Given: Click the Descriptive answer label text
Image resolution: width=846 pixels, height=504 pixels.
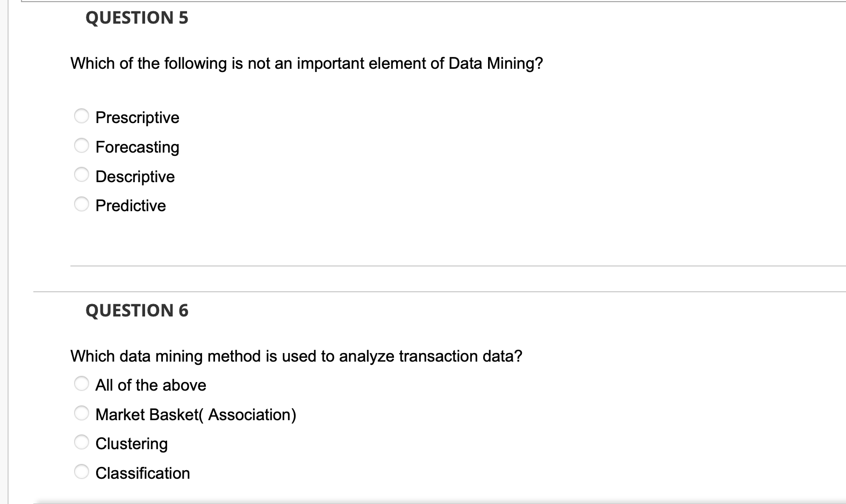Looking at the screenshot, I should click(x=135, y=176).
